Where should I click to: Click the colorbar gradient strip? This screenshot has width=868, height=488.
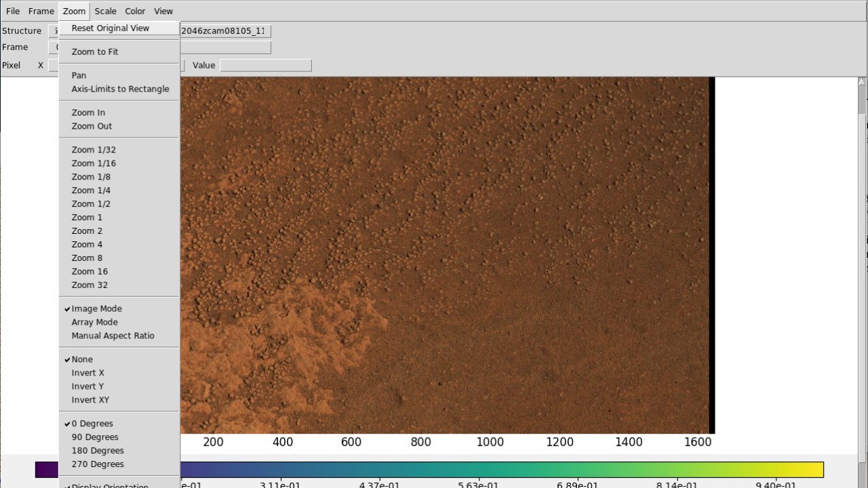tap(501, 469)
